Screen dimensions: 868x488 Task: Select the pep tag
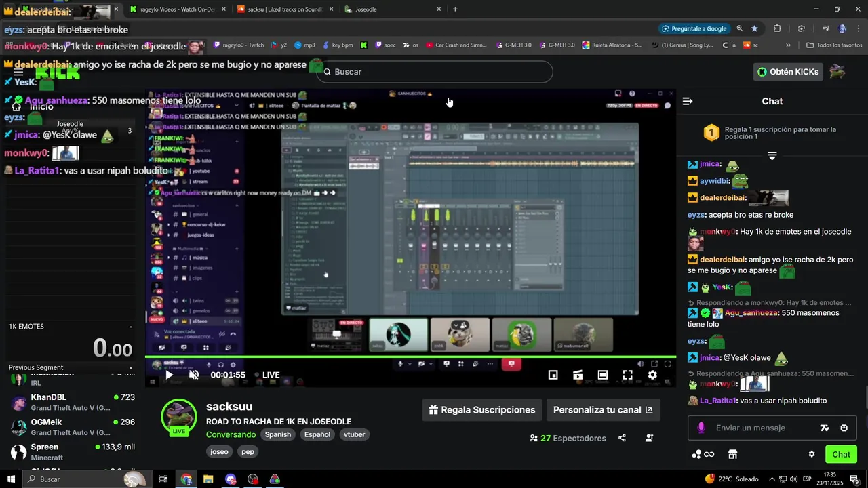(x=248, y=451)
